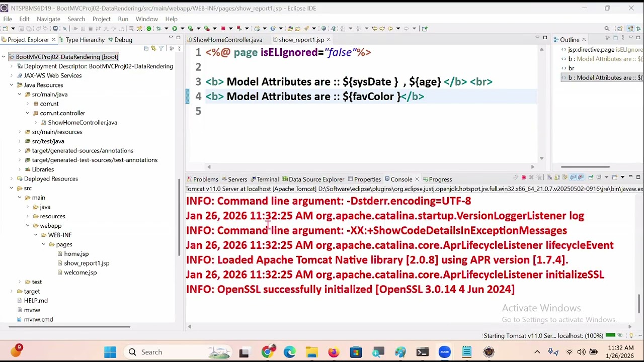
Task: Click the Coverage launch icon in main toolbar
Action: pos(191,28)
